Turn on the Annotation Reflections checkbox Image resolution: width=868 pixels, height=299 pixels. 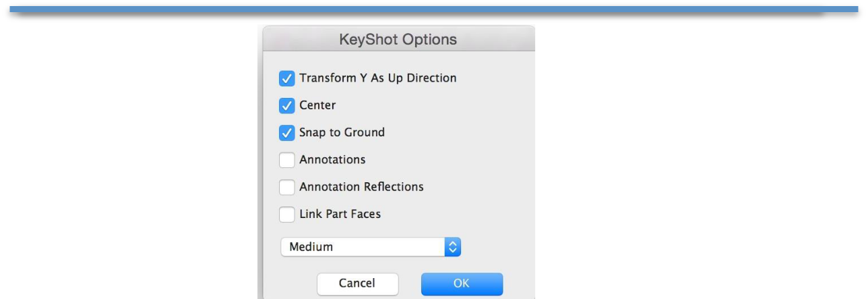click(287, 187)
